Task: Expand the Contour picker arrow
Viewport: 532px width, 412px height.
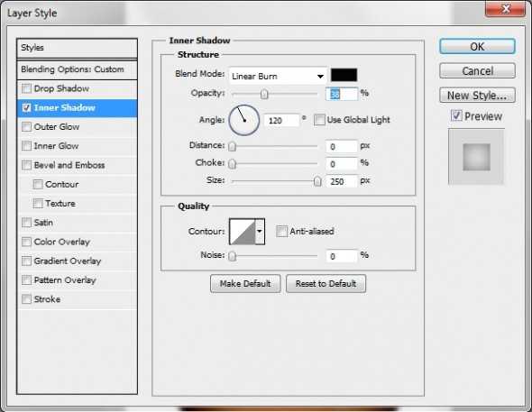Action: click(x=260, y=232)
